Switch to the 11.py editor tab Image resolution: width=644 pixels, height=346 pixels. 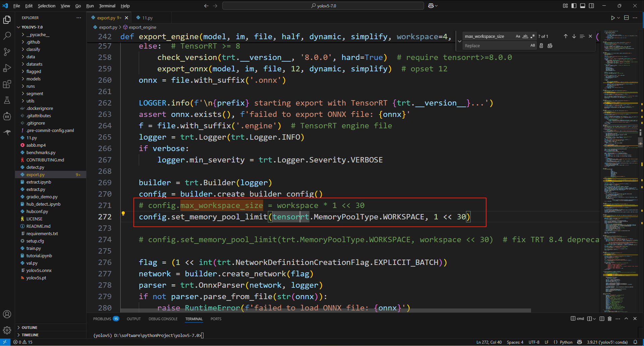pyautogui.click(x=147, y=17)
